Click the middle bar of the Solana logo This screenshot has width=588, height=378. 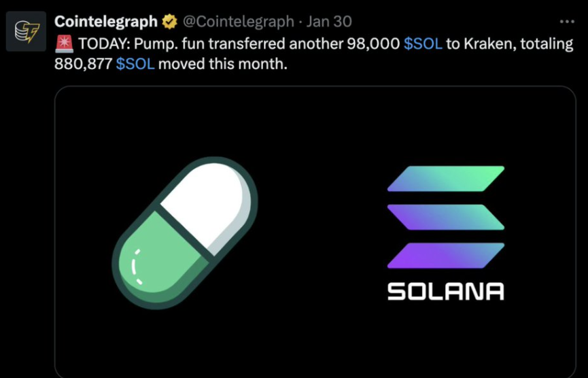coord(446,217)
